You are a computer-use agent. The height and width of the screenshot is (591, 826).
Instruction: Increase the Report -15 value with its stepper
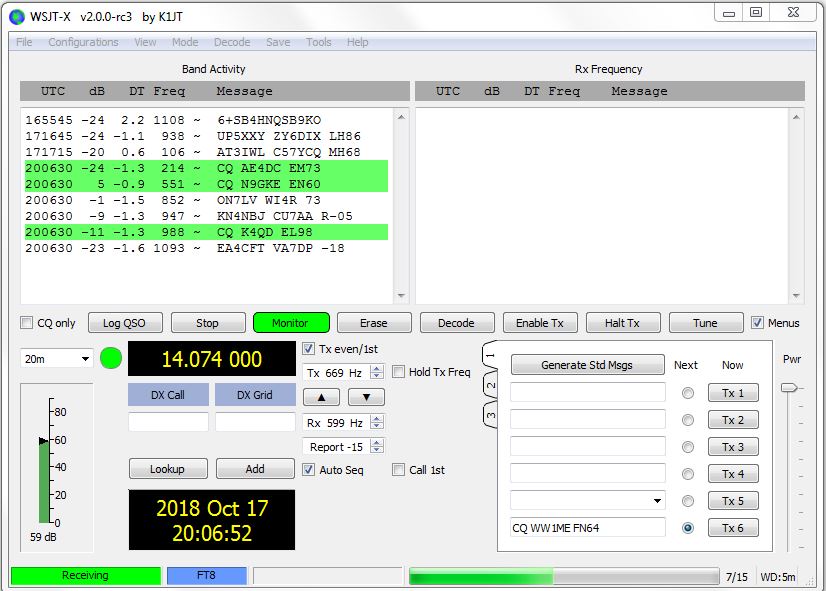coord(375,442)
